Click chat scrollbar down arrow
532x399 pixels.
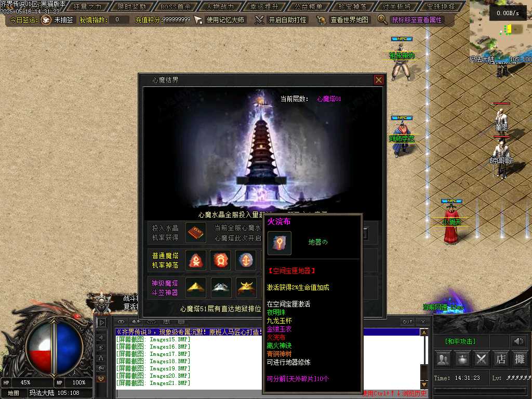[x=424, y=384]
